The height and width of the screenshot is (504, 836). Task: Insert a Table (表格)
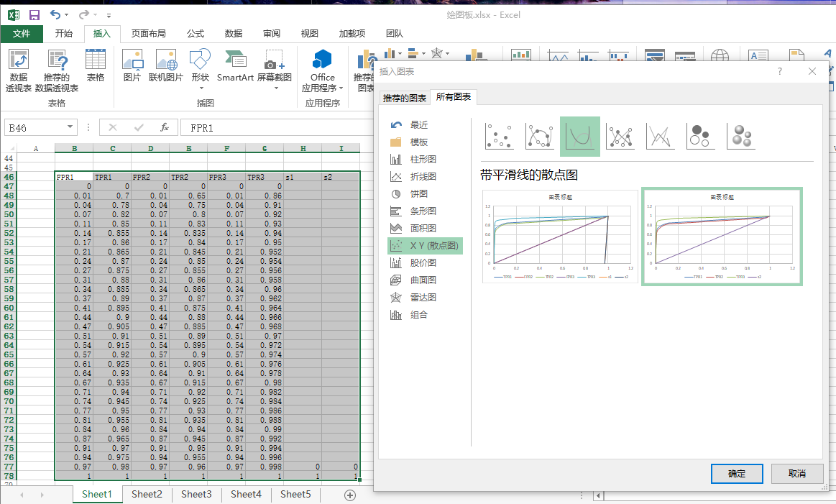[x=96, y=65]
